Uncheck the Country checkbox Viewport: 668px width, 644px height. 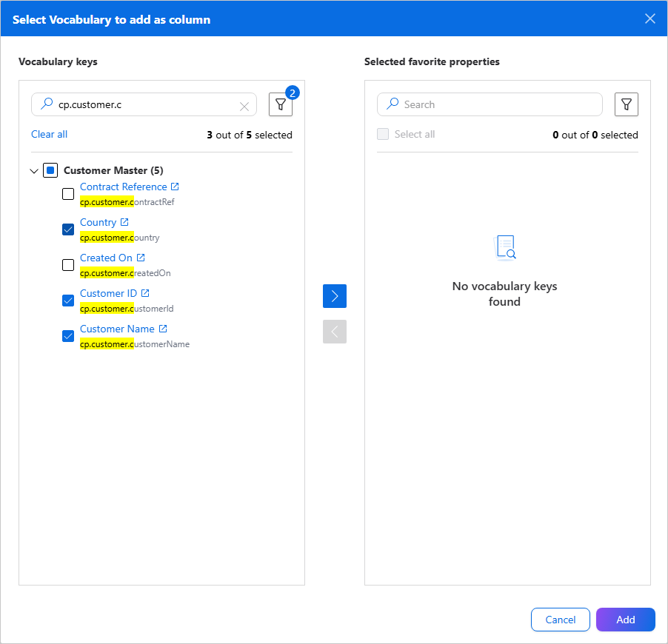[x=68, y=229]
